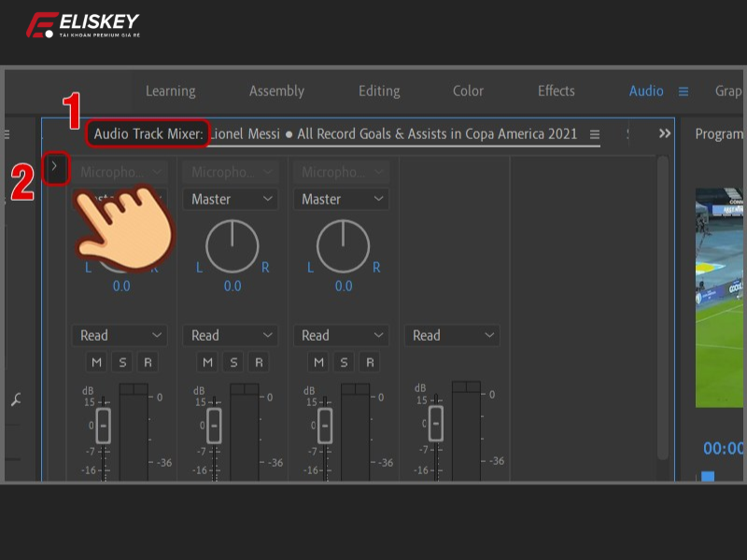Select the Audio Track Mixer tab
The height and width of the screenshot is (560, 747).
(x=148, y=134)
